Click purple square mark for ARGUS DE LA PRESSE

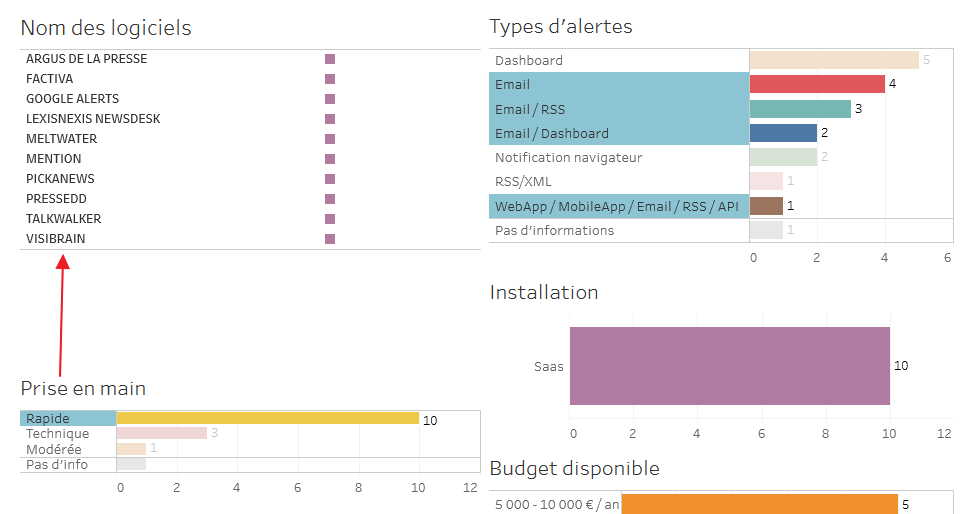[x=330, y=59]
